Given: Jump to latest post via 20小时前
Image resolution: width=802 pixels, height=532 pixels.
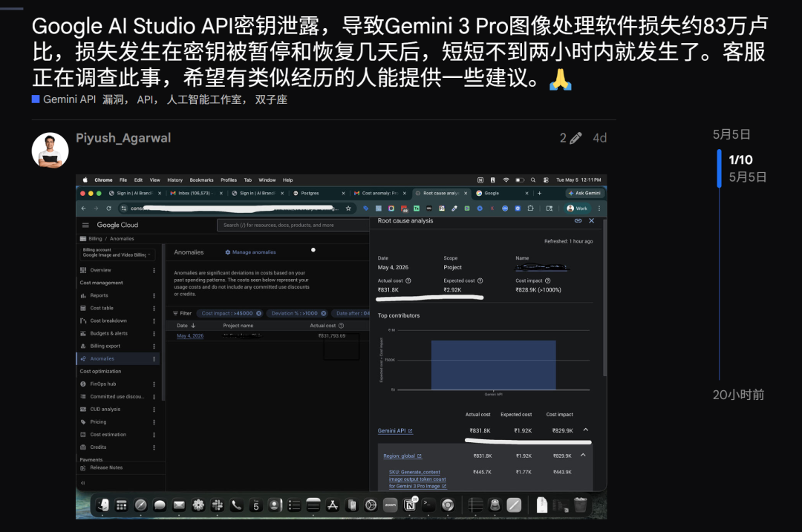Looking at the screenshot, I should point(739,395).
